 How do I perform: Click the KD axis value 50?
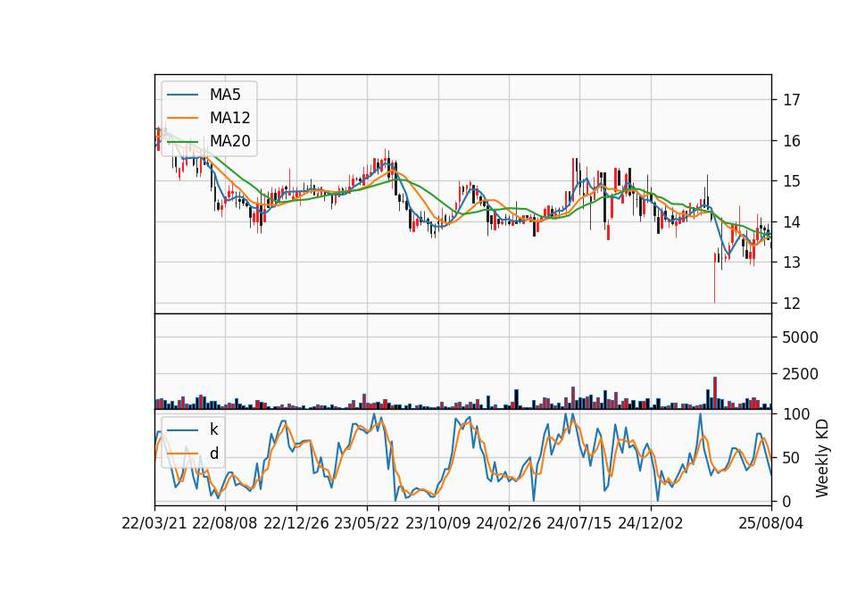click(792, 457)
